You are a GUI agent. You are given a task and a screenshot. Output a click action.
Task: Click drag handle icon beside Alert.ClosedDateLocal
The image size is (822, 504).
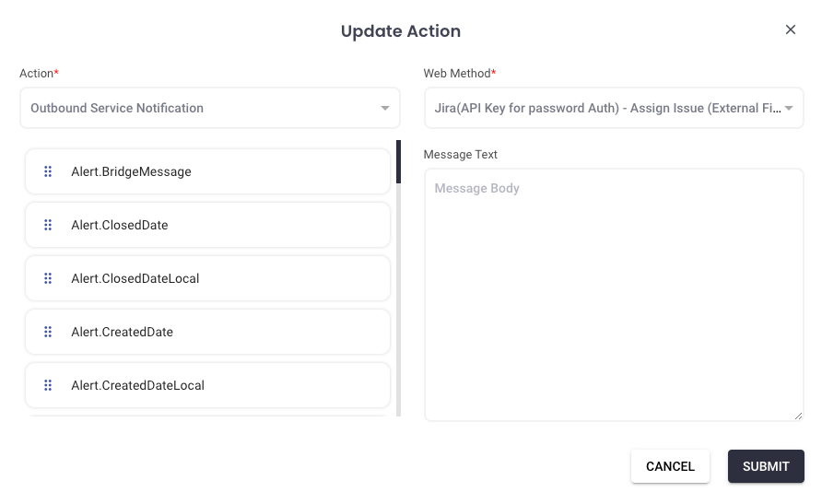coord(48,278)
